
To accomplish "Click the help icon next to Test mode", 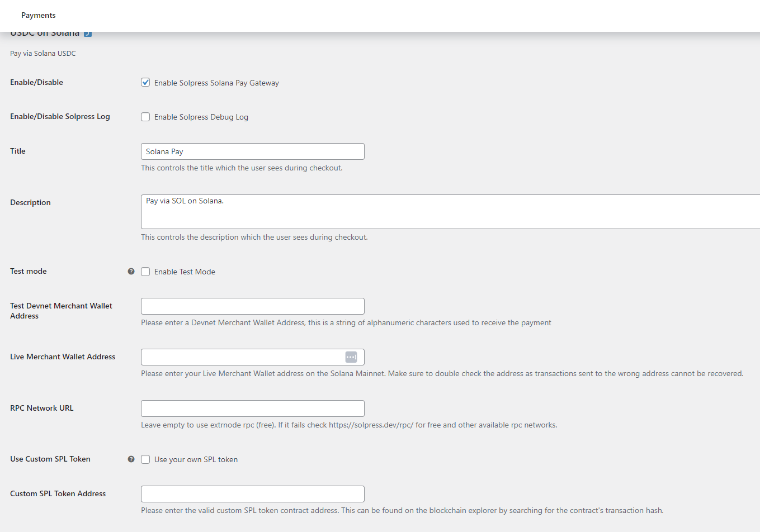I will click(131, 271).
